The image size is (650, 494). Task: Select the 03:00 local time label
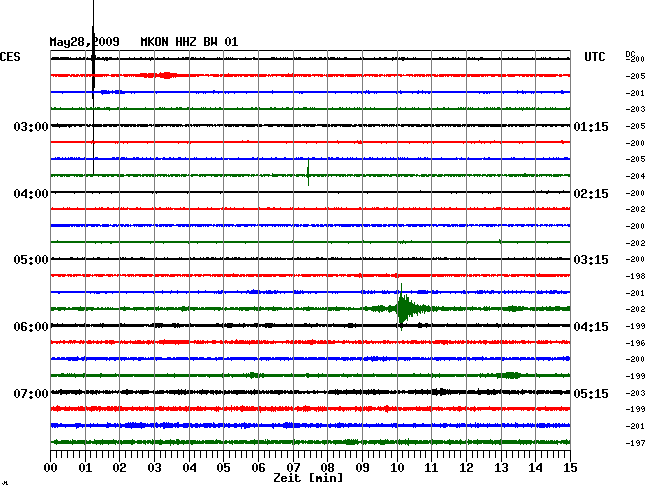point(31,126)
